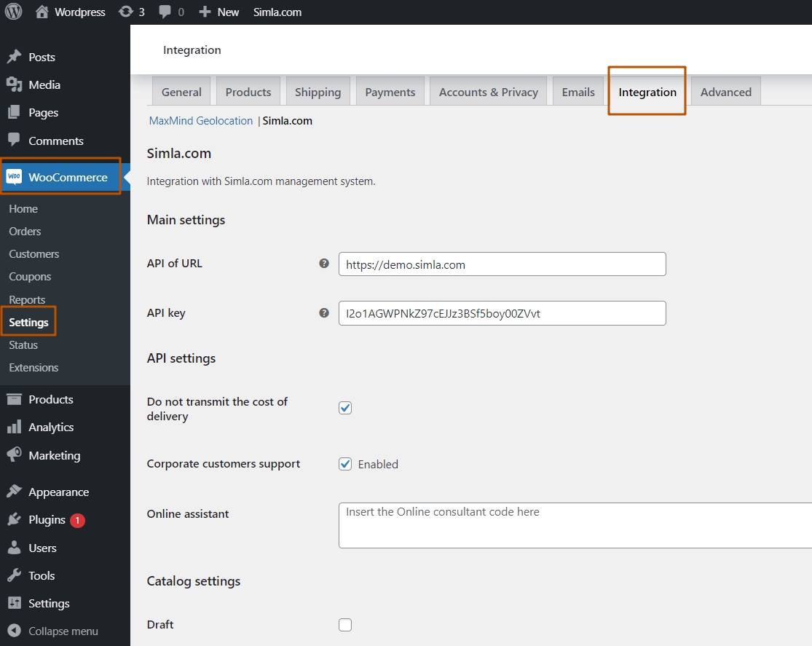Open Marketing from the megaphone icon item
The width and height of the screenshot is (812, 646).
54,456
